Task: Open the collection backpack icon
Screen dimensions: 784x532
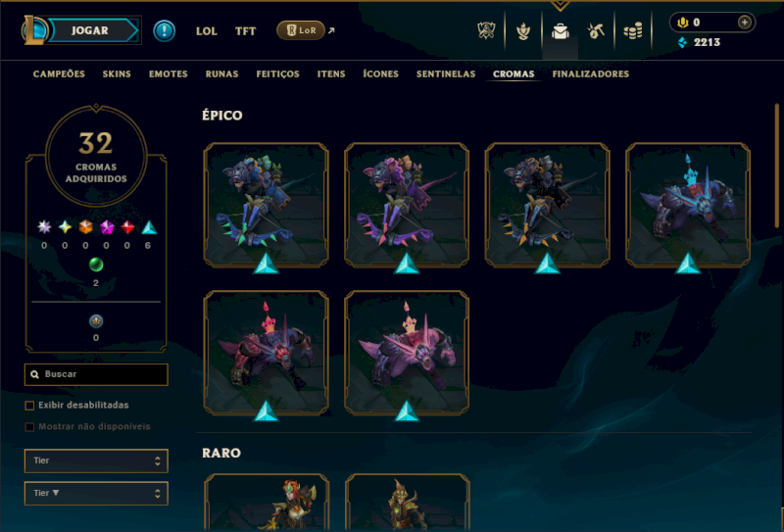Action: click(560, 31)
